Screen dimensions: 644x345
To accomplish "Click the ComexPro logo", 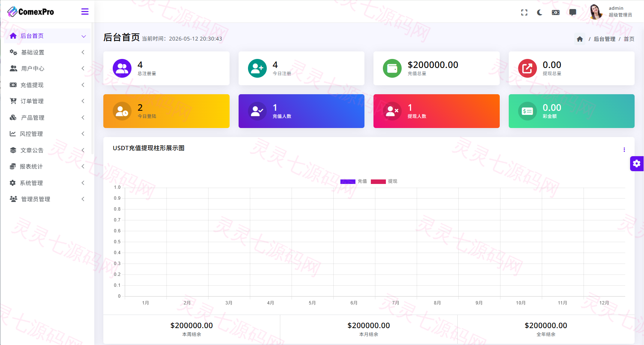I will pos(31,12).
